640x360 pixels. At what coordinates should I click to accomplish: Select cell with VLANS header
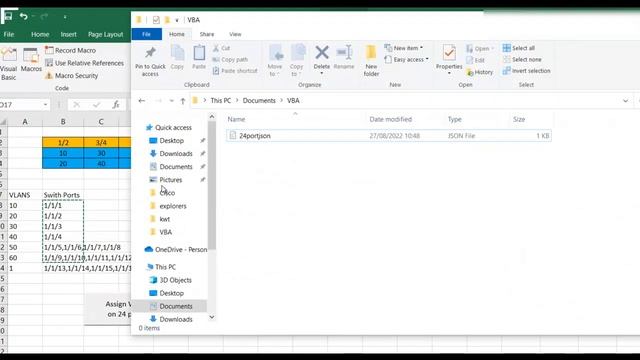(25, 195)
